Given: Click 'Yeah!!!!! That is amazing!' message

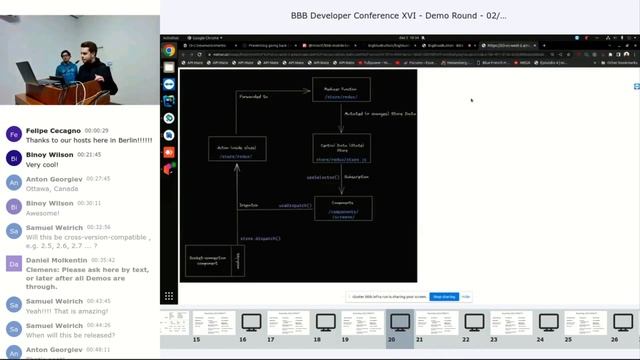Looking at the screenshot, I should [67, 311].
